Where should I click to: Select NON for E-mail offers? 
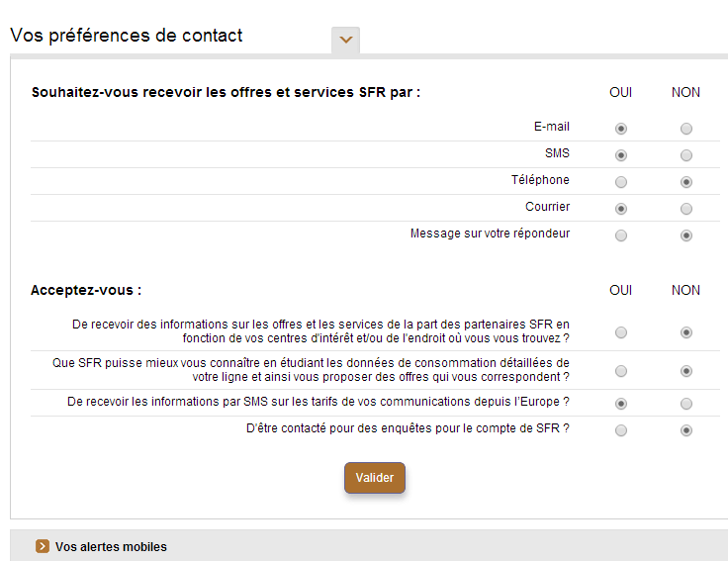pyautogui.click(x=686, y=129)
